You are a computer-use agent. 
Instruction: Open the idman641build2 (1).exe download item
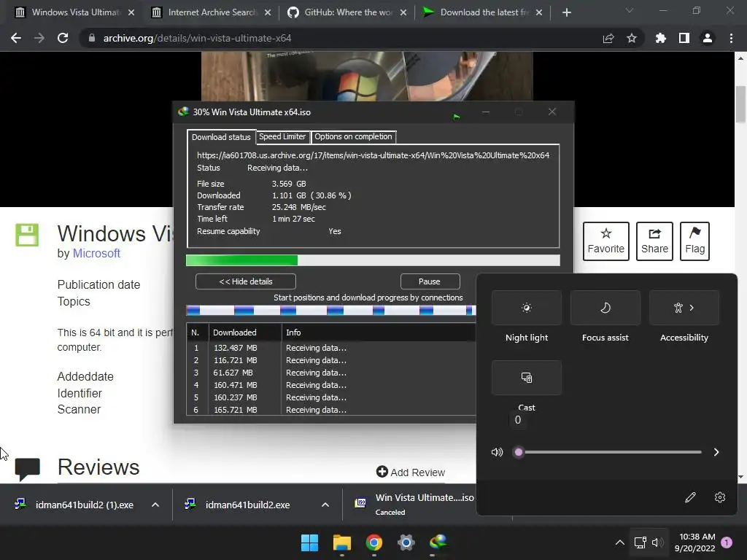[75, 505]
